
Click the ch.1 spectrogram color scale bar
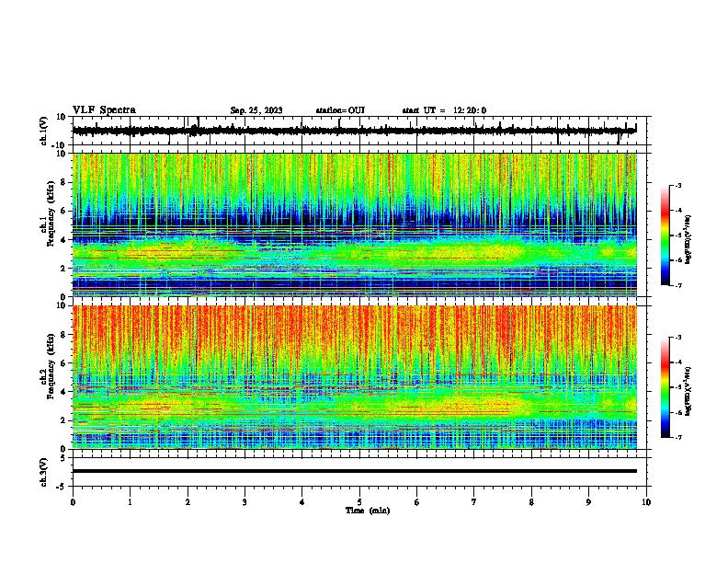point(665,236)
